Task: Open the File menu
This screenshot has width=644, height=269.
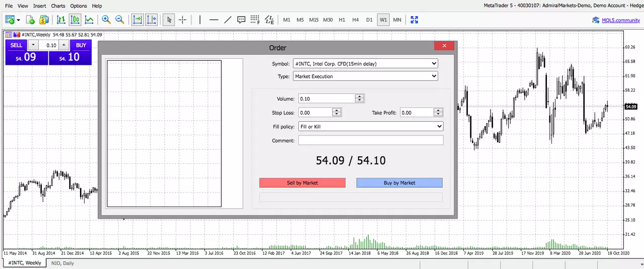Action: [9, 6]
